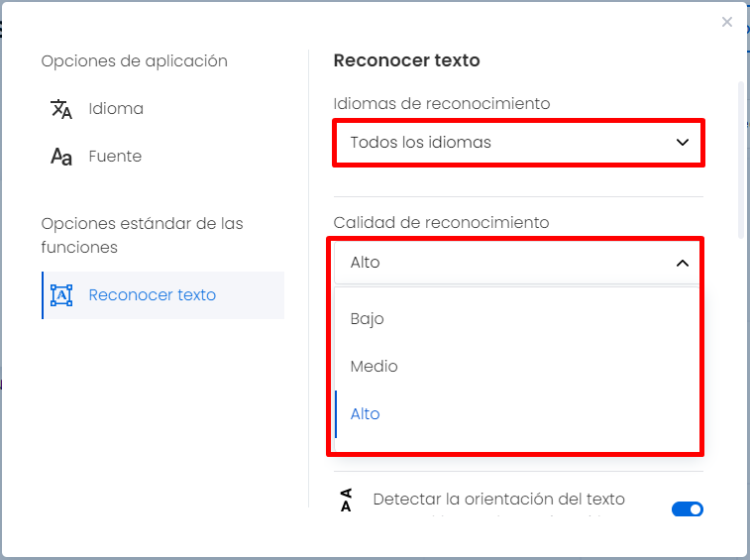Click the up chevron beside Alto

tap(683, 263)
